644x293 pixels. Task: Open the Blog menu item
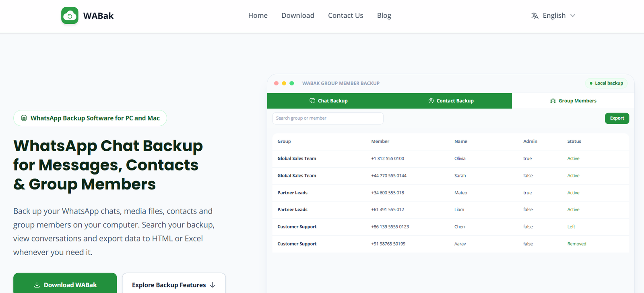tap(384, 16)
